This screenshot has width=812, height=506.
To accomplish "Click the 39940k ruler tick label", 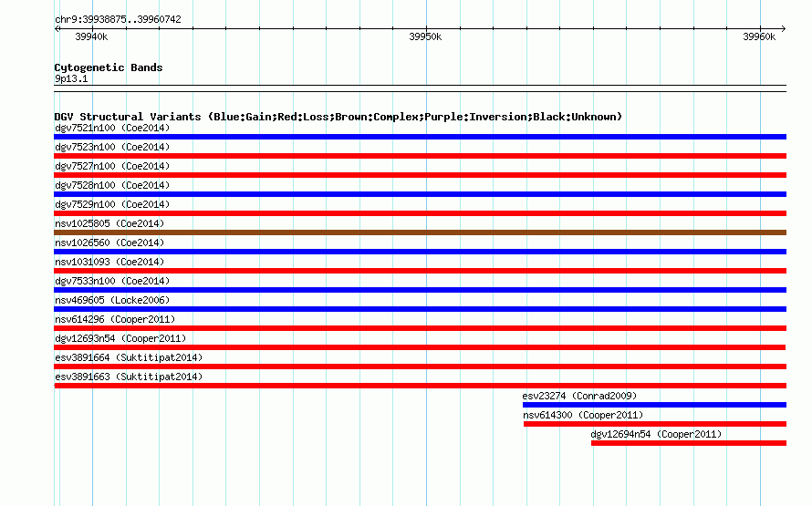I will 91,36.
